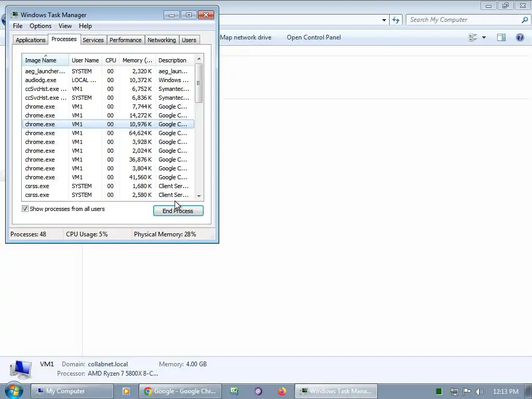This screenshot has height=399, width=532.
Task: Open the Options menu
Action: click(x=41, y=26)
